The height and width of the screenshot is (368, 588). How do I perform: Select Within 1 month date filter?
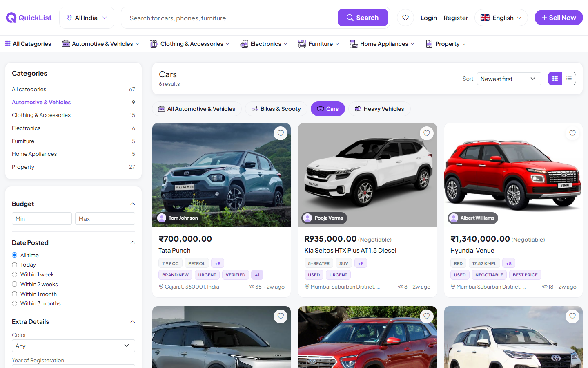pos(15,294)
